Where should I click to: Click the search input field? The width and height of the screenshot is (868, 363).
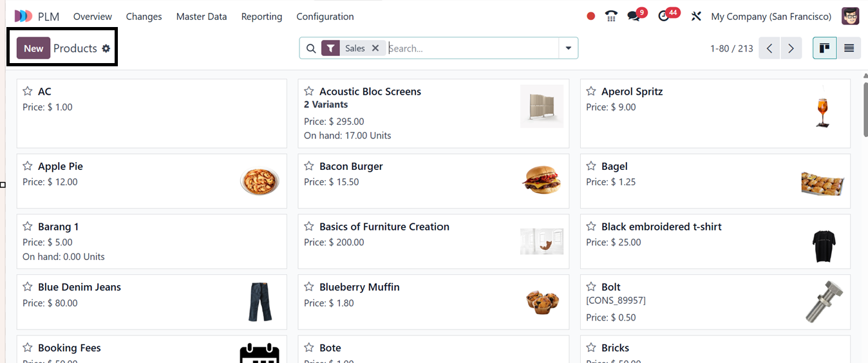[472, 48]
